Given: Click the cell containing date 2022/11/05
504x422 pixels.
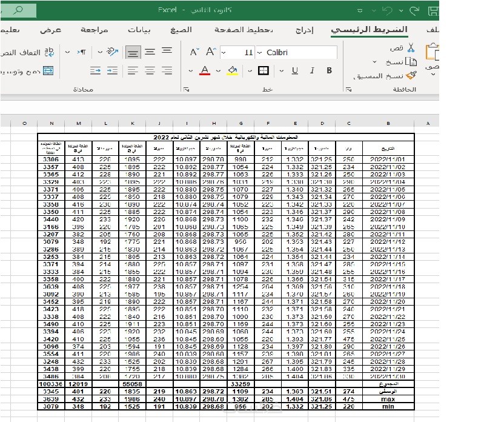Looking at the screenshot, I should (388, 189).
